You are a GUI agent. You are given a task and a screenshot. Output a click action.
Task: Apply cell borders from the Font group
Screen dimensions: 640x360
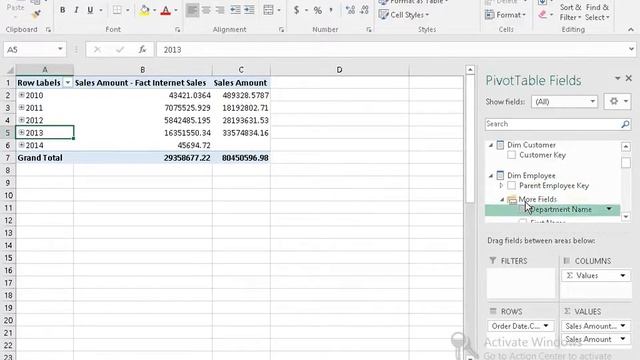[x=117, y=10]
